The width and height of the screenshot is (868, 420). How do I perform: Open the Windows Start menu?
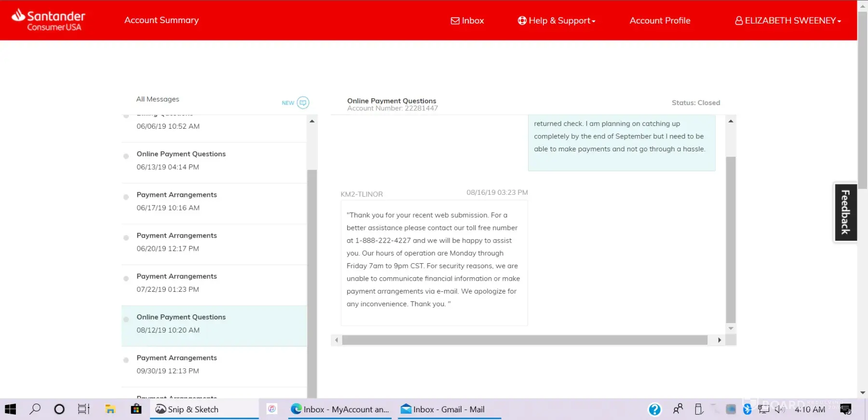pyautogui.click(x=11, y=409)
